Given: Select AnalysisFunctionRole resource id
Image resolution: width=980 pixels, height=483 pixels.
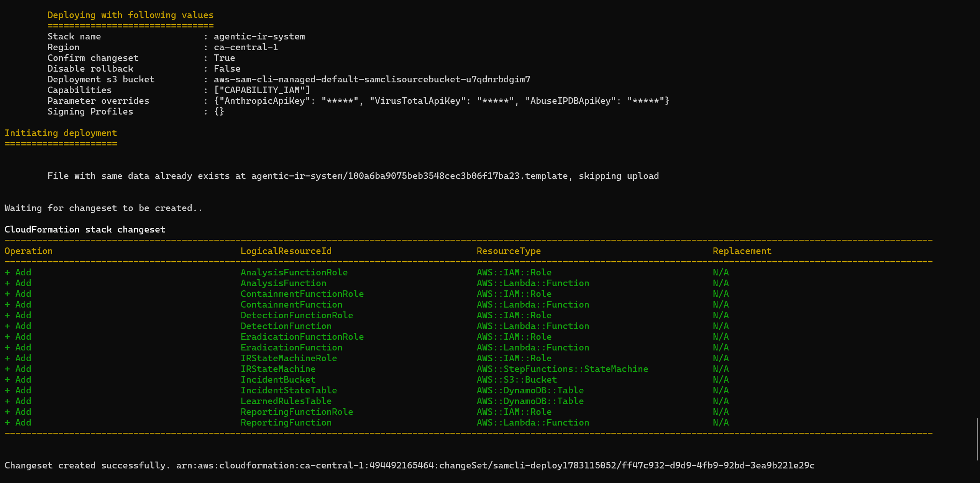Looking at the screenshot, I should click(294, 272).
